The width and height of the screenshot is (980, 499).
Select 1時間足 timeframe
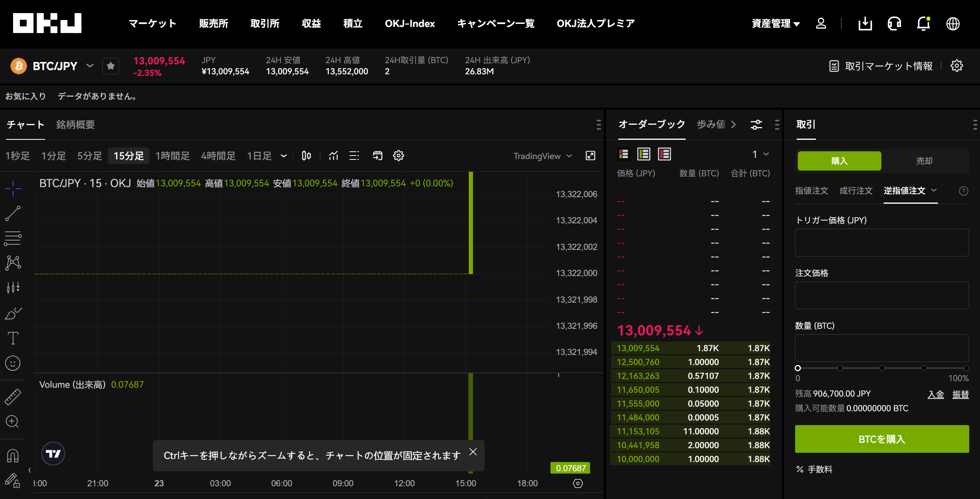[x=173, y=156]
